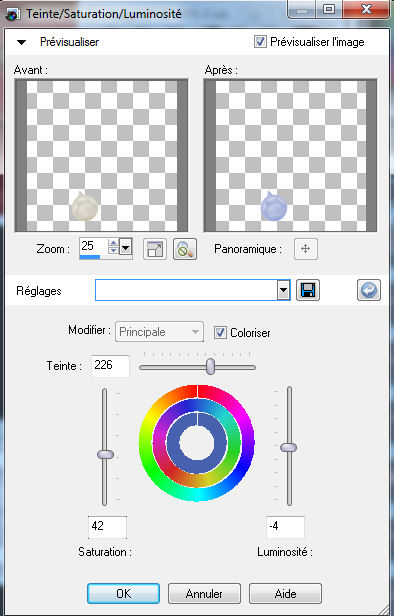Click the fit-to-window zoom icon

click(x=155, y=249)
